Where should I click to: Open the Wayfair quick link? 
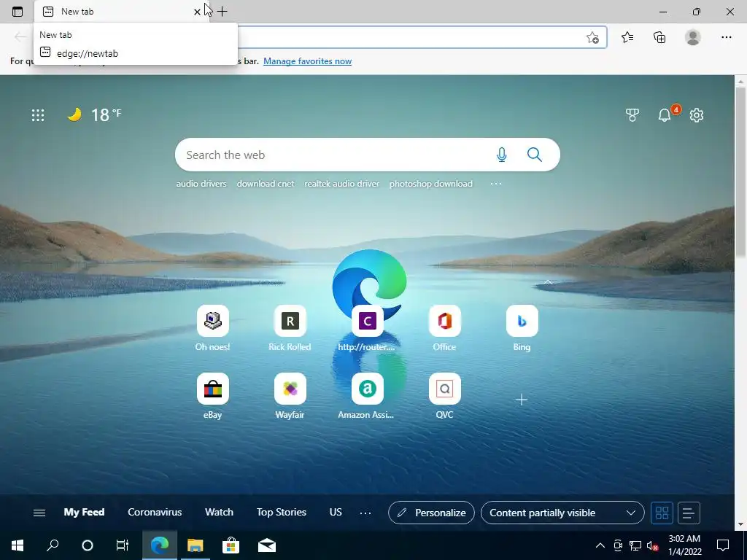(290, 396)
